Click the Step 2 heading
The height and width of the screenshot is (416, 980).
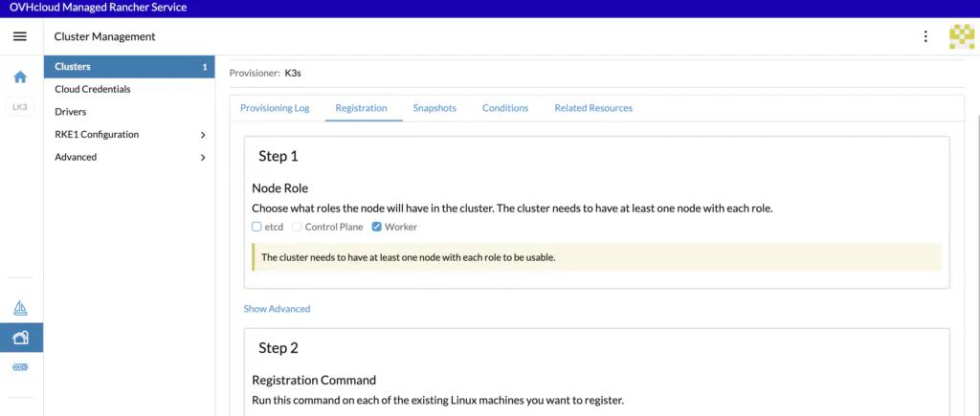click(x=278, y=348)
